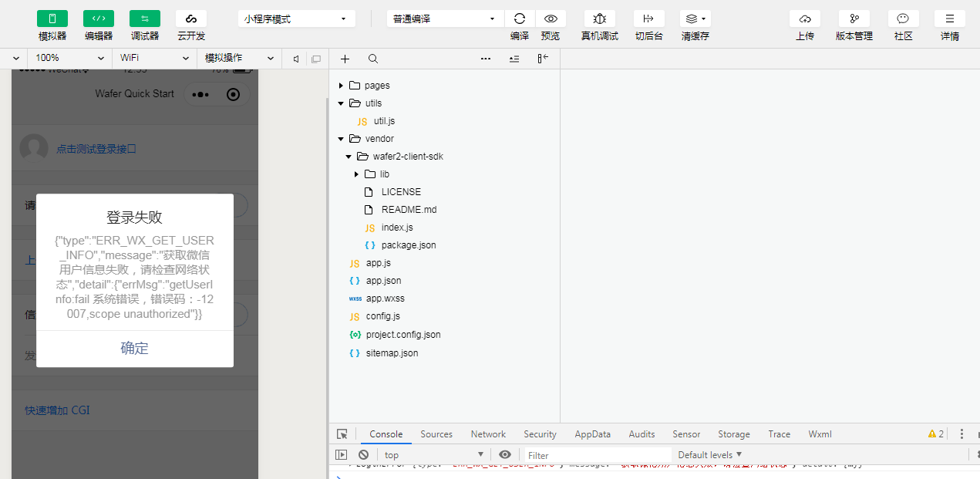Switch to the Network tab
This screenshot has height=479, width=980.
(488, 434)
